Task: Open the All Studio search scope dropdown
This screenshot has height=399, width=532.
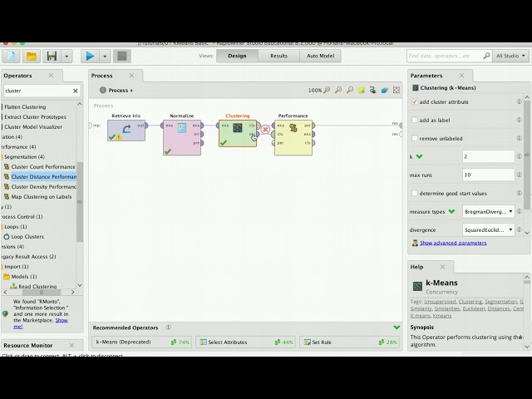Action: coord(510,56)
